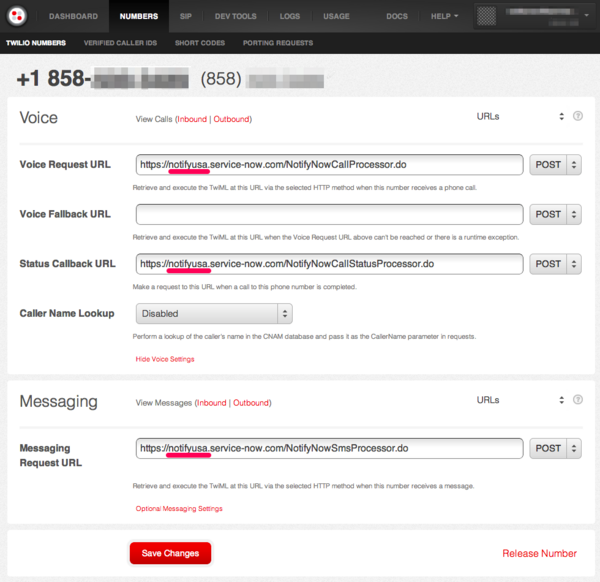Switch to Twilio Numbers tab
The height and width of the screenshot is (582, 600).
[x=36, y=43]
